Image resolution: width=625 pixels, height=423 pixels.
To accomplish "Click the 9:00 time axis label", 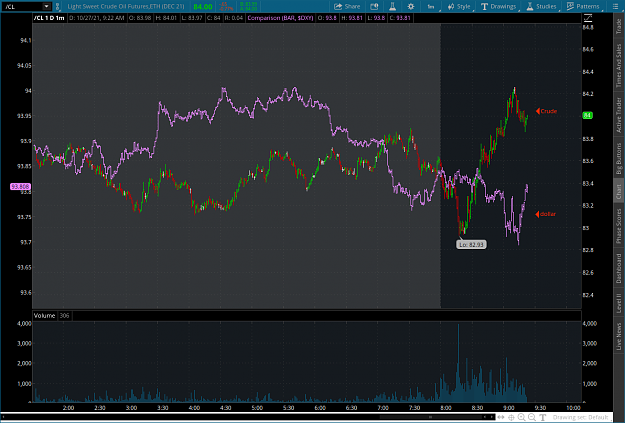I will (x=508, y=408).
